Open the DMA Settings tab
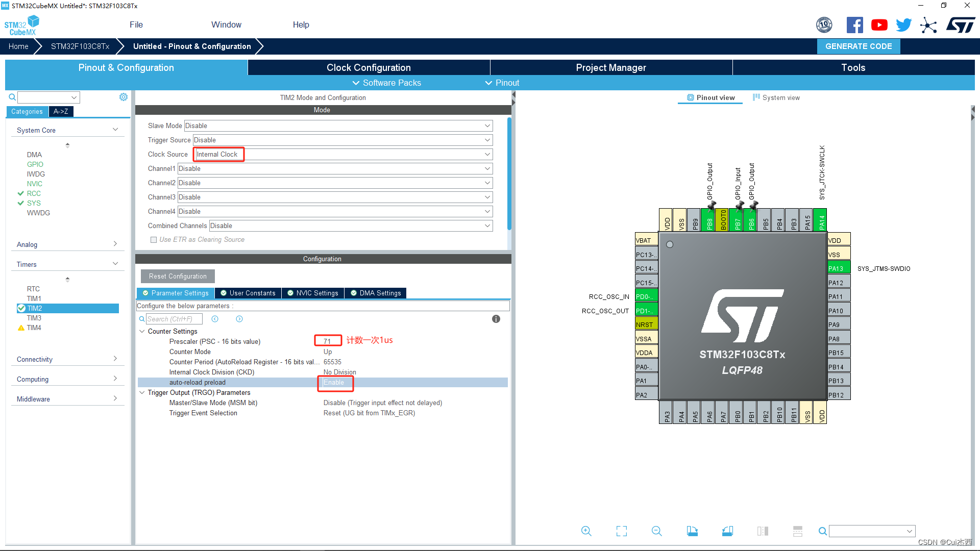980x551 pixels. coord(376,293)
